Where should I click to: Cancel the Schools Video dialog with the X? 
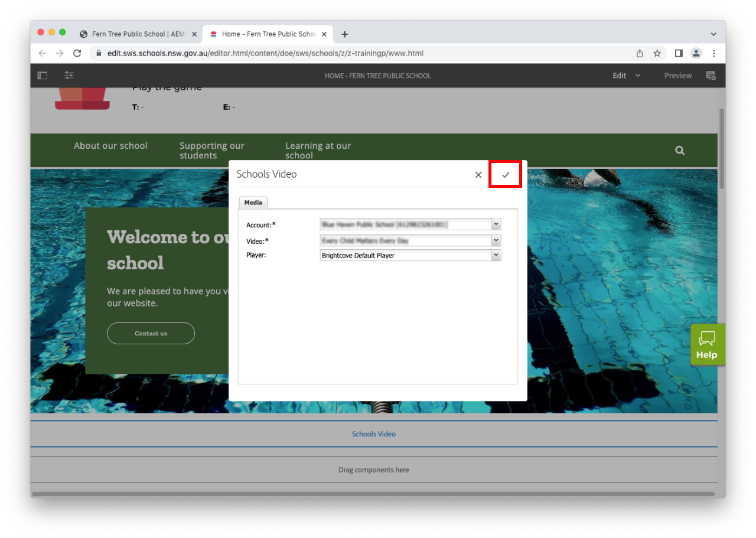(x=478, y=175)
